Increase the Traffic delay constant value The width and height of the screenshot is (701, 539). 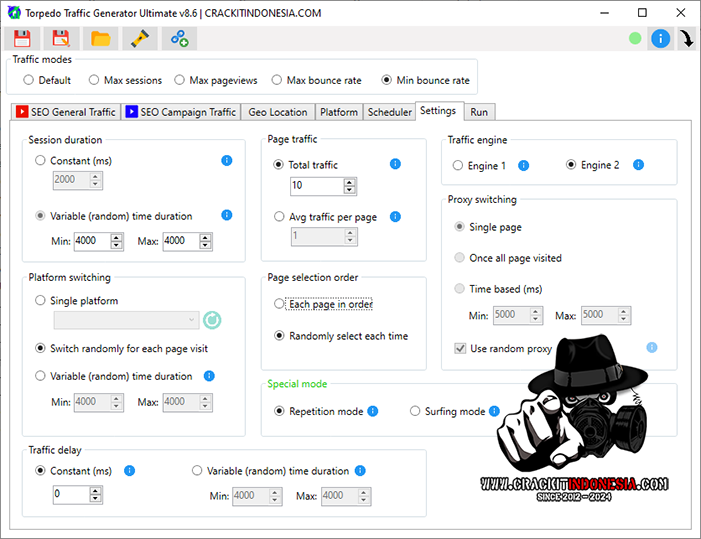pyautogui.click(x=95, y=490)
